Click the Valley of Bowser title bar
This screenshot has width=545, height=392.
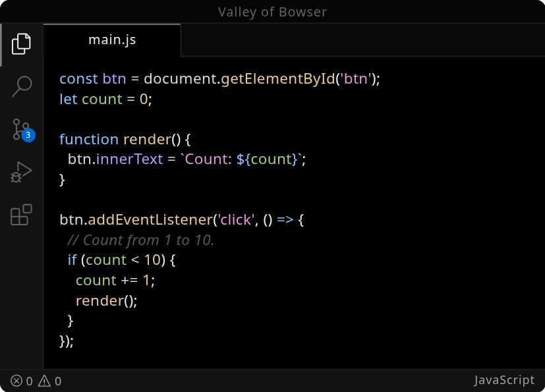point(272,11)
